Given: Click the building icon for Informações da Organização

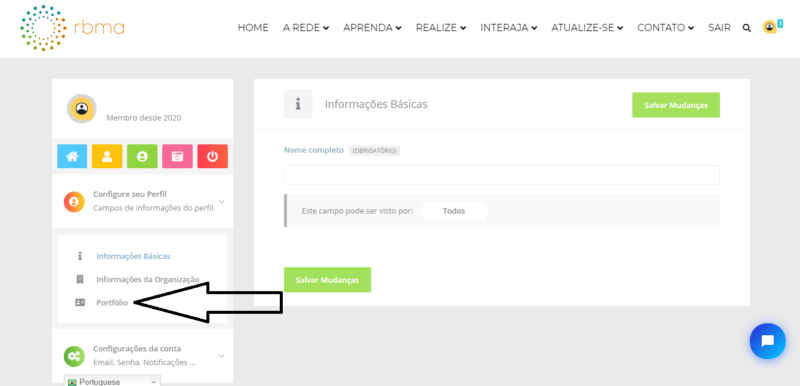Looking at the screenshot, I should (80, 279).
